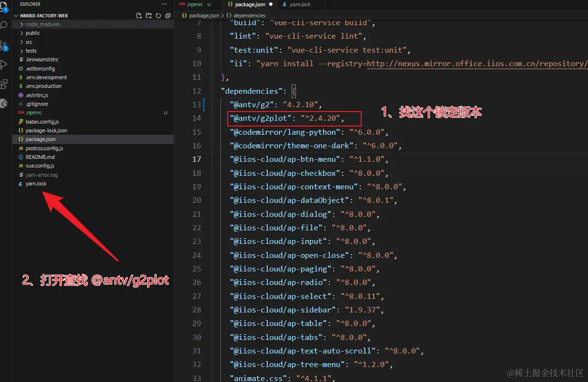Switch to the .npmrc editor tab
Viewport: 588px width, 382px height.
198,4
